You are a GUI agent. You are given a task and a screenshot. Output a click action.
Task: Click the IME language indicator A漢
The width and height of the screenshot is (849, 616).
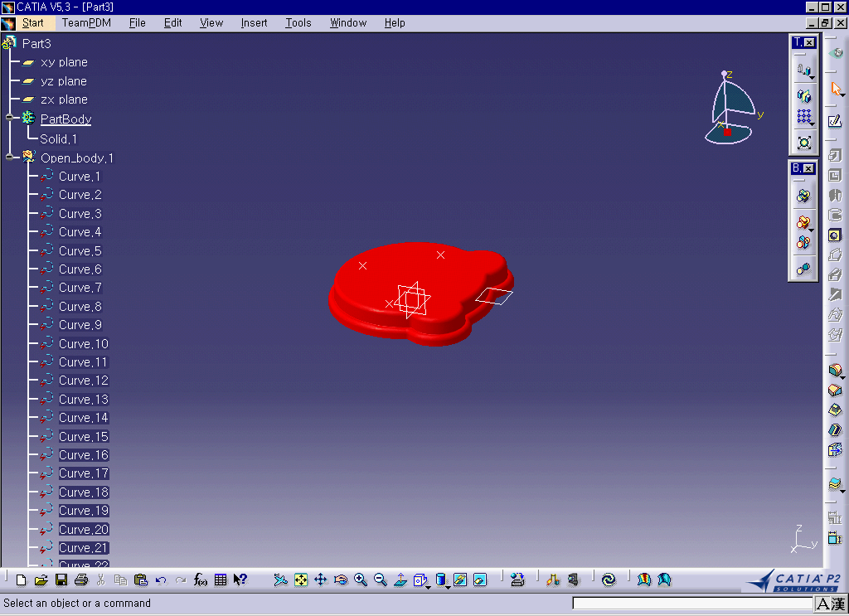tap(831, 604)
